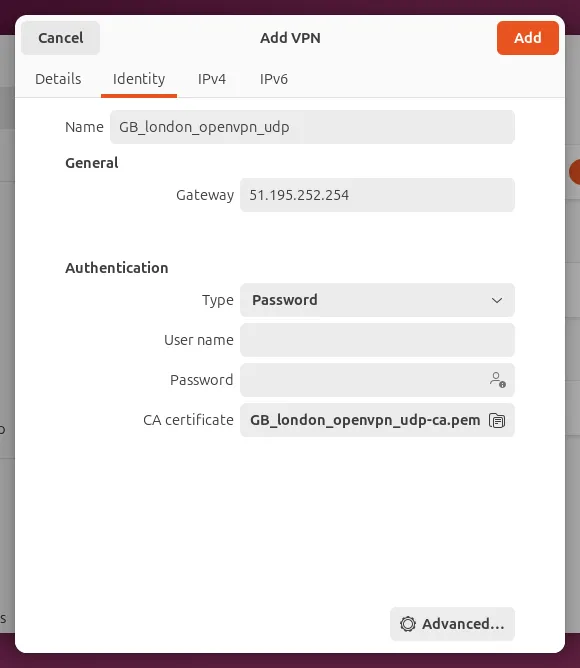Open the IPv4 tab
This screenshot has height=668, width=580.
click(x=212, y=79)
